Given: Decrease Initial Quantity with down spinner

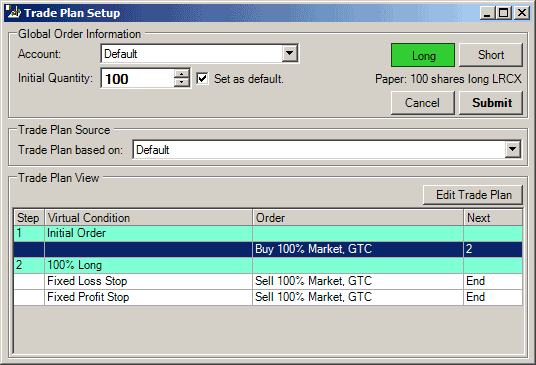Looking at the screenshot, I should (181, 82).
